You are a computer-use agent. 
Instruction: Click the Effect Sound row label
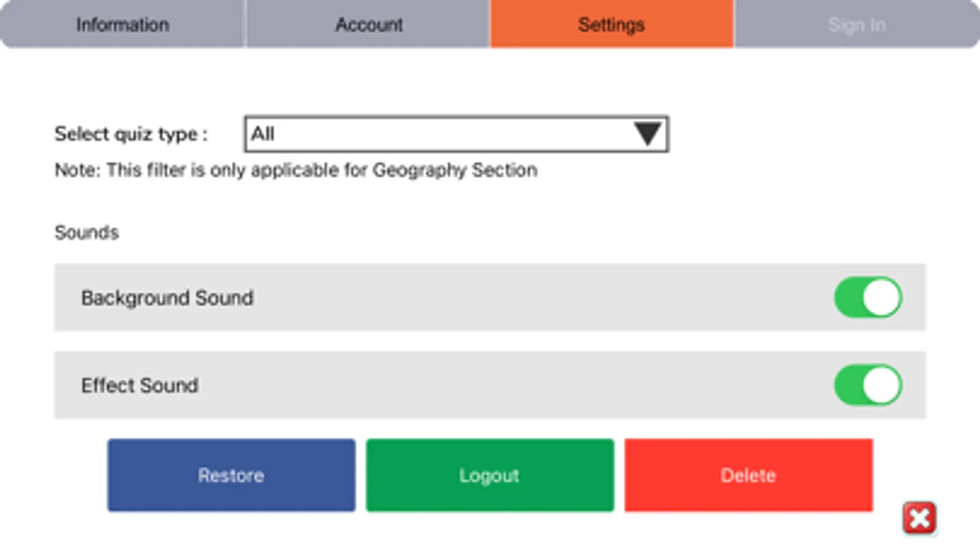(140, 385)
